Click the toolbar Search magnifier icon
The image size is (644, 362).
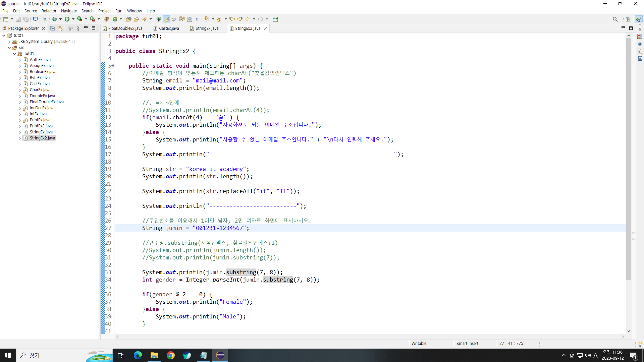click(x=615, y=19)
